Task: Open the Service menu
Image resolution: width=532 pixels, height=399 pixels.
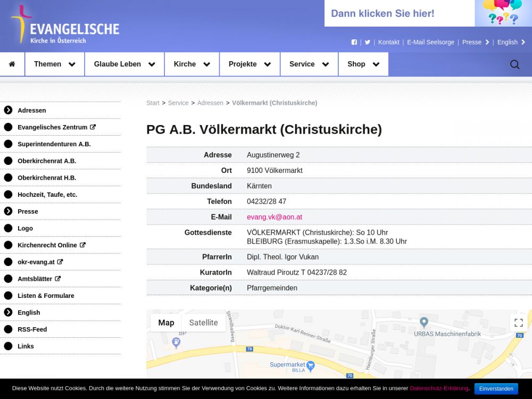Action: coord(309,64)
